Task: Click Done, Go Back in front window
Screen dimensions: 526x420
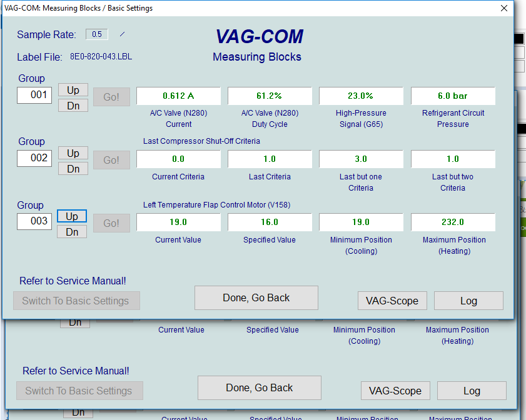Action: coord(256,297)
